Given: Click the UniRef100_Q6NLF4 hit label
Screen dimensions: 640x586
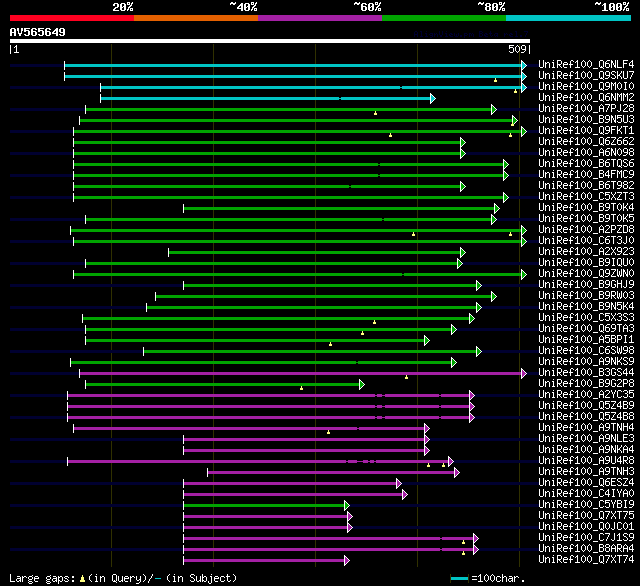Looking at the screenshot, I should click(x=586, y=64).
